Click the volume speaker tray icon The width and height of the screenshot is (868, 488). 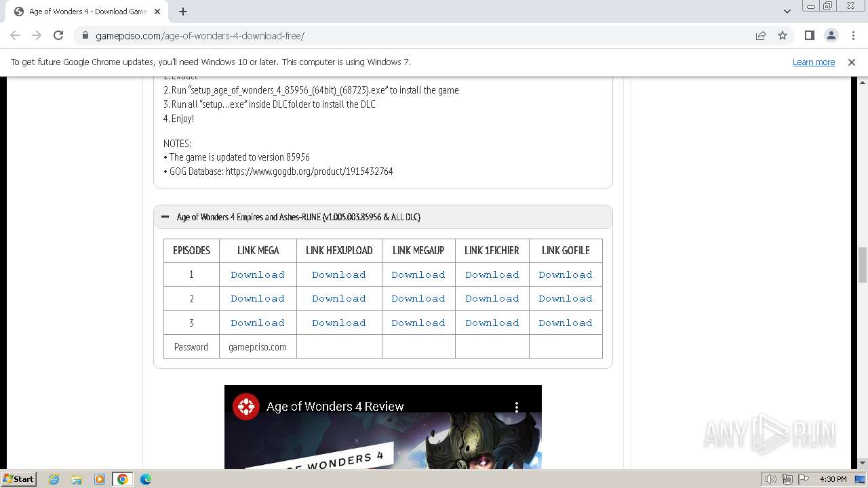click(x=770, y=479)
